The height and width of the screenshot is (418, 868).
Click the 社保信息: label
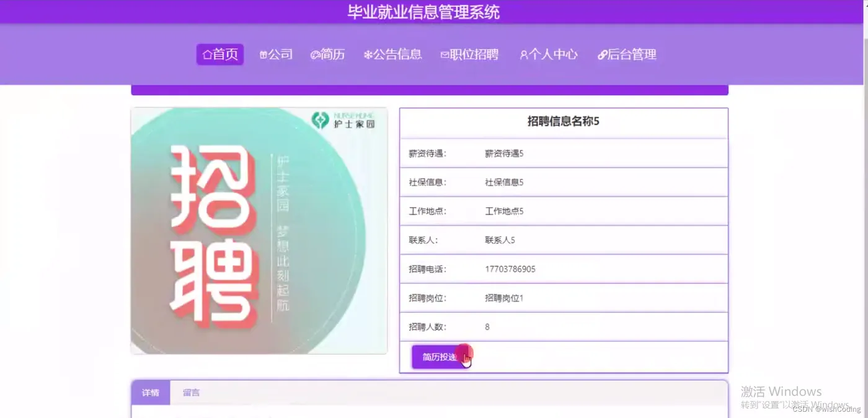427,183
